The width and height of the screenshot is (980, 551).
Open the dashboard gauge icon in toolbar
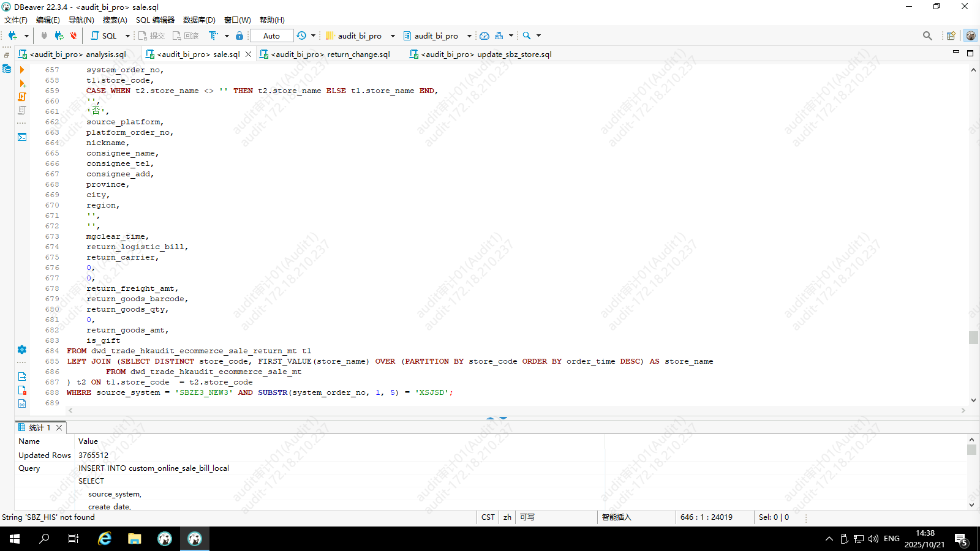point(484,36)
